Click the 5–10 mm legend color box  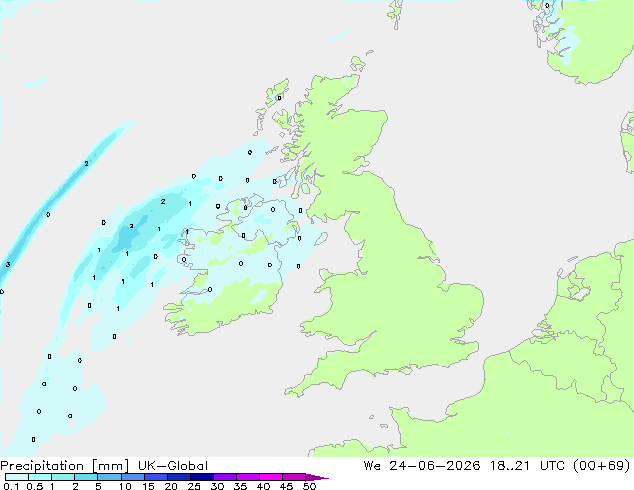pyautogui.click(x=110, y=477)
